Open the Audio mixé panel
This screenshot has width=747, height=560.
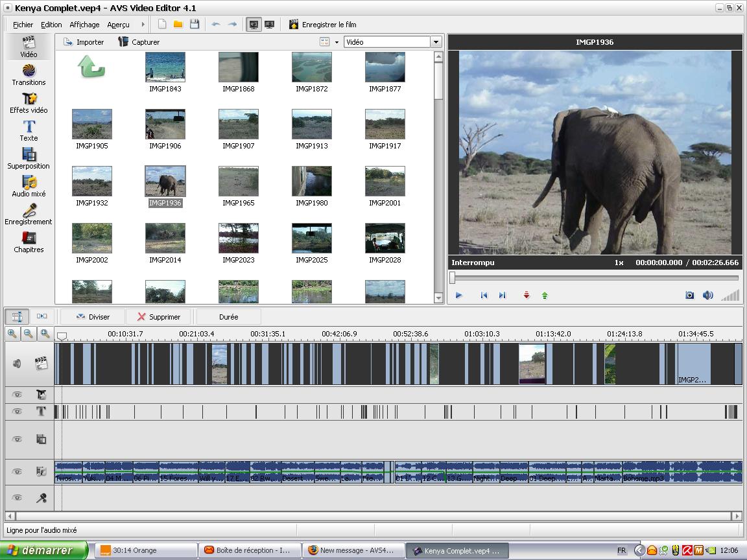(29, 186)
